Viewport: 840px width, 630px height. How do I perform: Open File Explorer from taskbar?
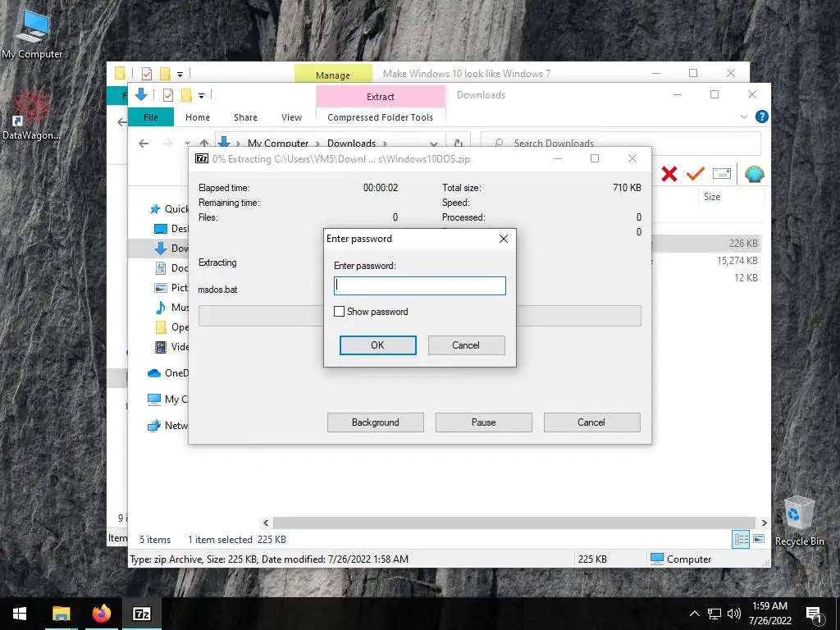[x=61, y=614]
